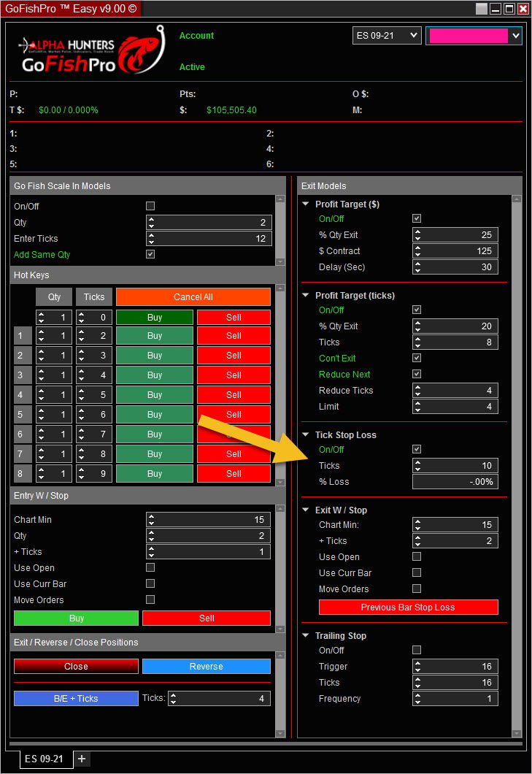
Task: Click the green Buy button in Entry W / Stop
Action: (x=77, y=618)
